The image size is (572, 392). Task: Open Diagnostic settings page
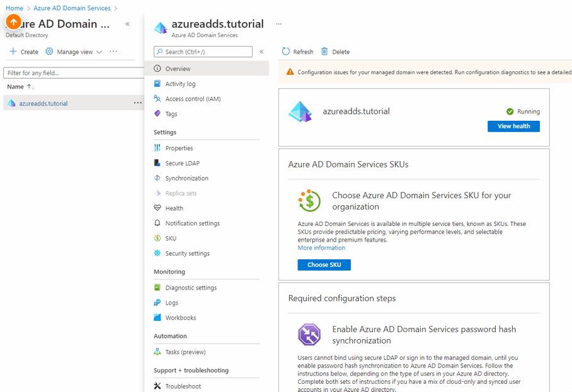(191, 288)
